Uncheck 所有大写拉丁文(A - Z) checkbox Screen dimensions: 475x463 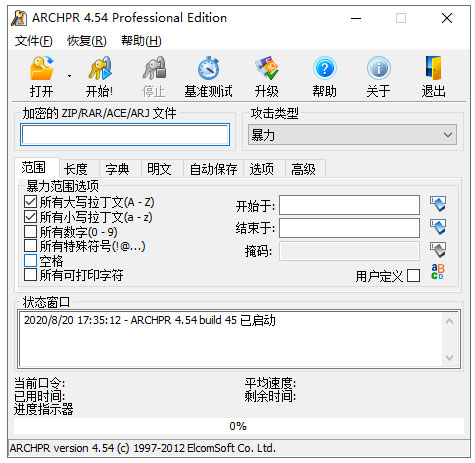point(30,202)
